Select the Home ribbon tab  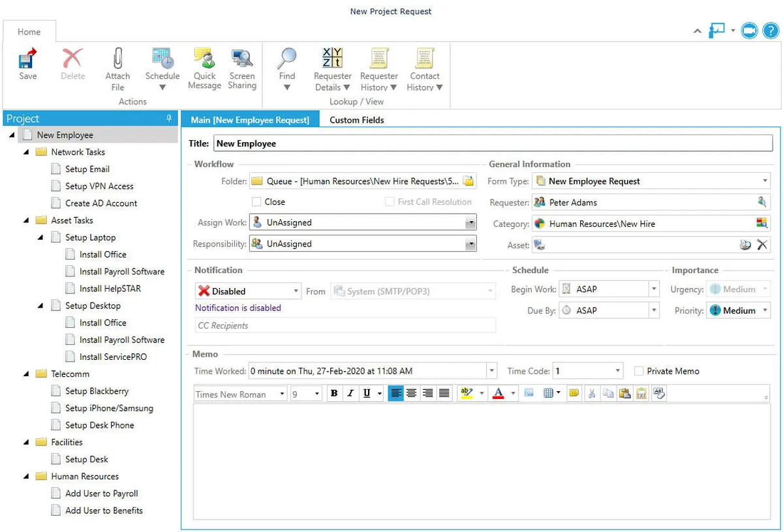(x=29, y=32)
